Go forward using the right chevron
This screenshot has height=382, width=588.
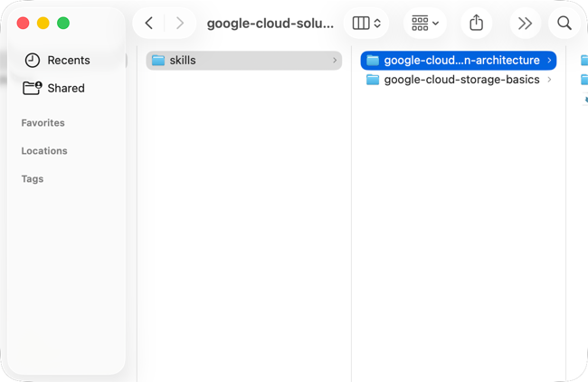180,24
